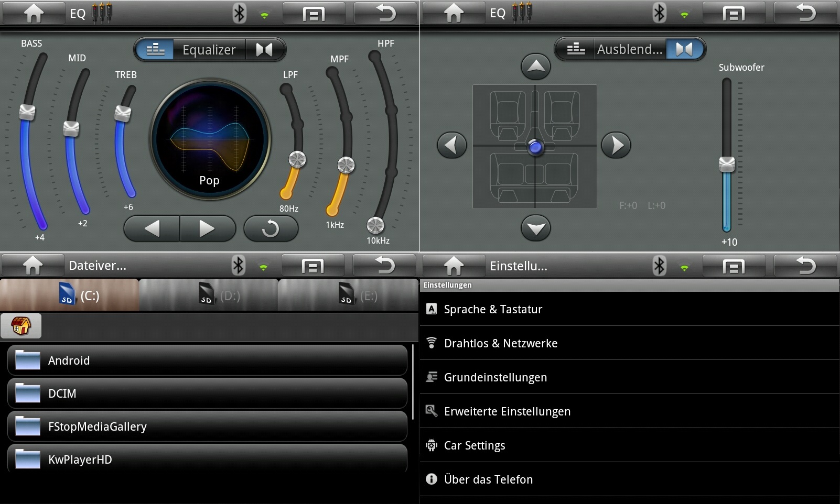Click the speaker fader icon beside Equalizer label

click(264, 50)
